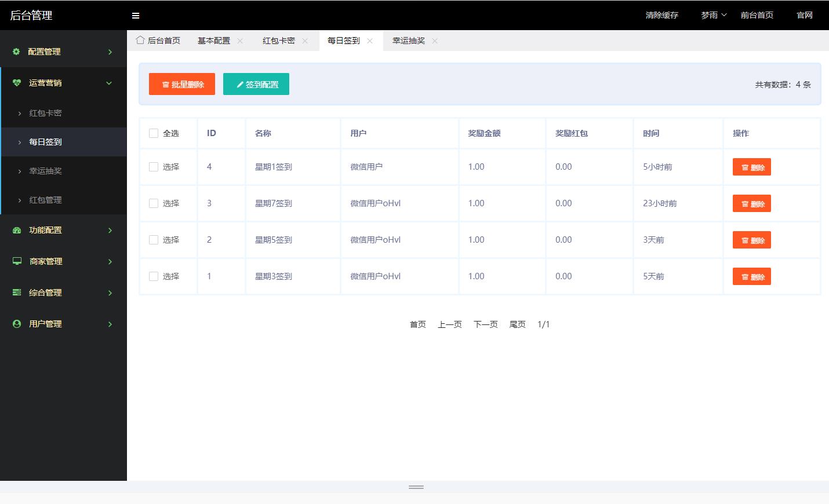Delete the row 星期3签到
The height and width of the screenshot is (504, 829).
(x=752, y=276)
